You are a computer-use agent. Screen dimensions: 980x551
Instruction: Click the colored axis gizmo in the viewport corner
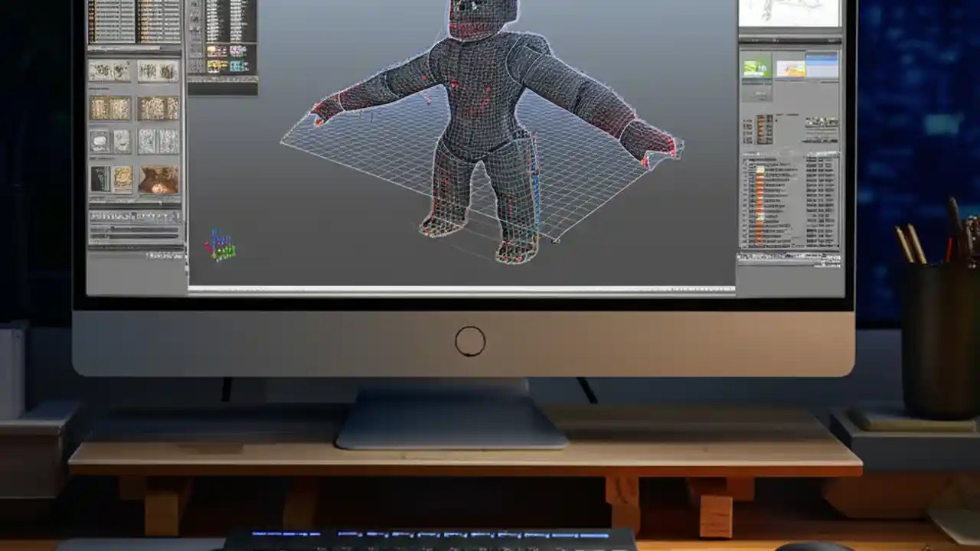coord(222,241)
